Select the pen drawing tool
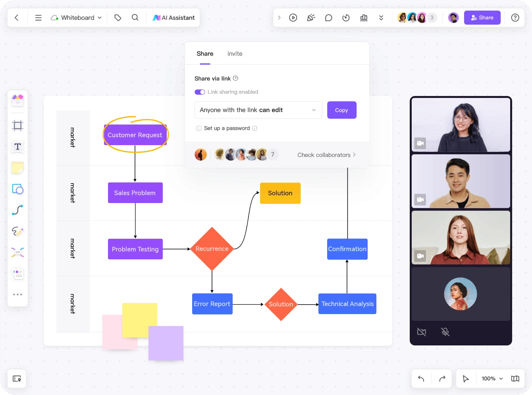The image size is (532, 395). point(17,231)
